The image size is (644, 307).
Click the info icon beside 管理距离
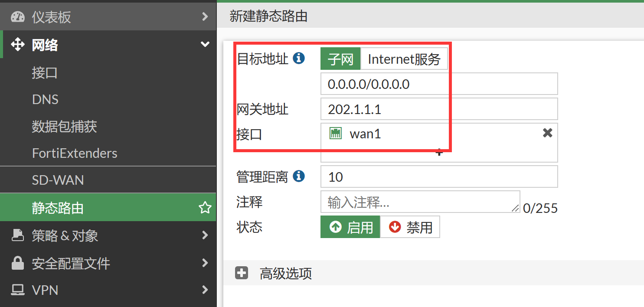coord(299,176)
